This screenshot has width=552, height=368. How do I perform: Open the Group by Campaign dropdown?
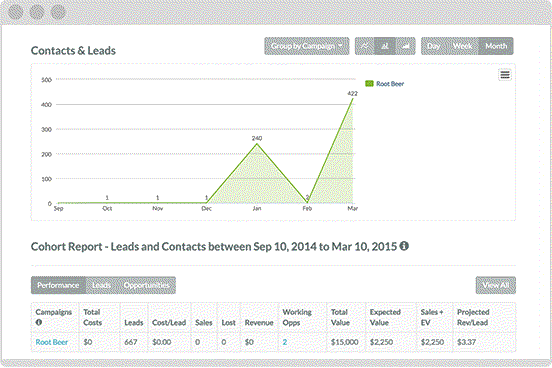(307, 46)
